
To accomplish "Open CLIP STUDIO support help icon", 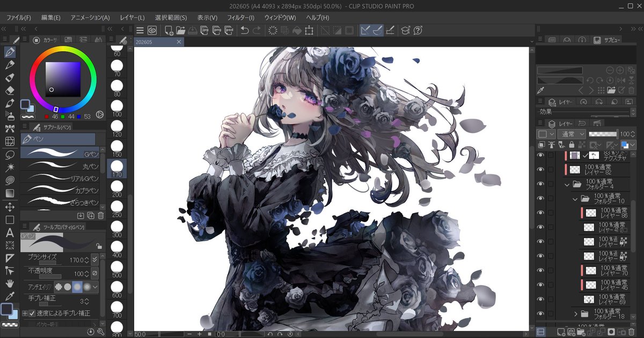I will 418,31.
